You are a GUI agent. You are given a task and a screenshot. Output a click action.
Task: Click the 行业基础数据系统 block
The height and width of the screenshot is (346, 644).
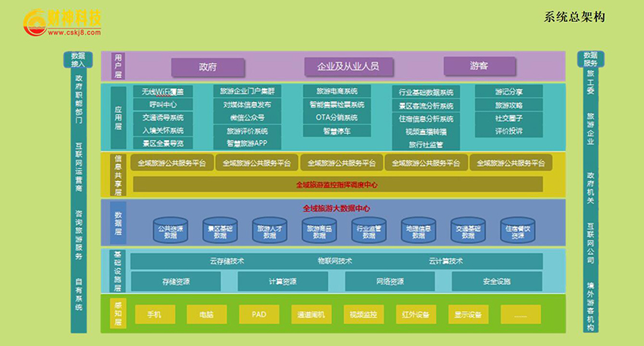[426, 92]
